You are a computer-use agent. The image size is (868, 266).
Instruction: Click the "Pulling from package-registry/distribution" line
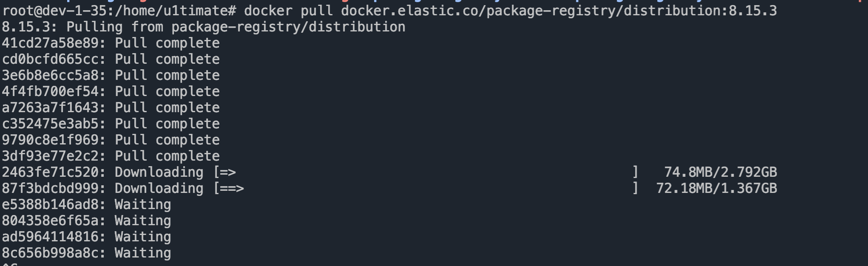235,27
